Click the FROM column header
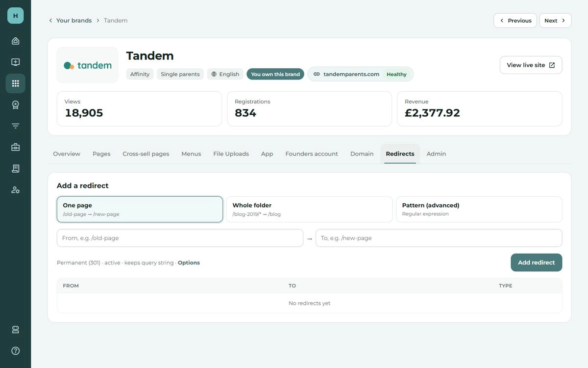Viewport: 588px width, 368px height. tap(71, 286)
